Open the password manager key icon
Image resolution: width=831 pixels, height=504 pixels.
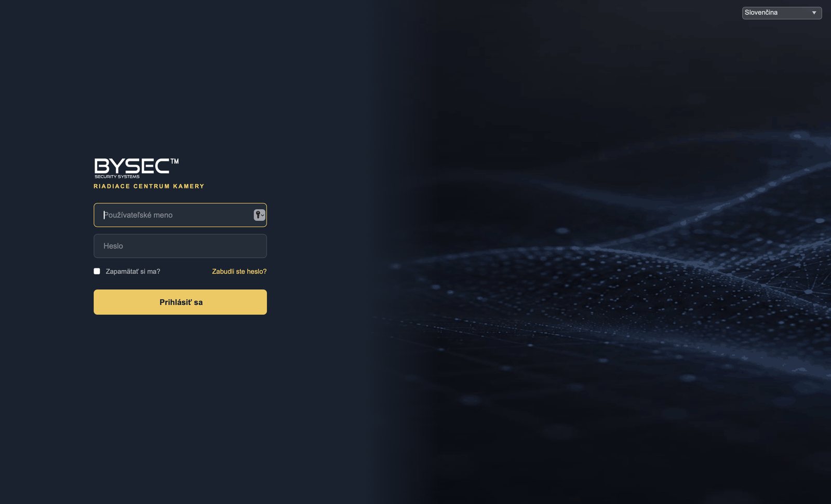(x=258, y=215)
